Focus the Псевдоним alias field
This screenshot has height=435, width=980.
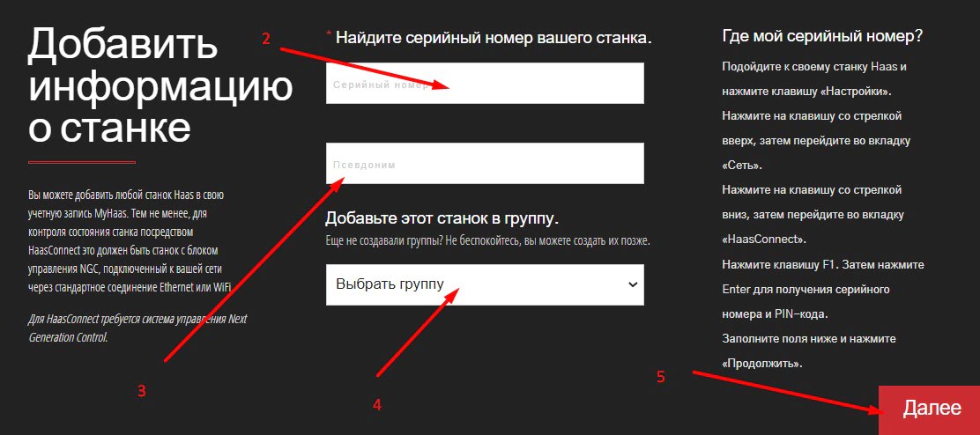click(x=485, y=164)
